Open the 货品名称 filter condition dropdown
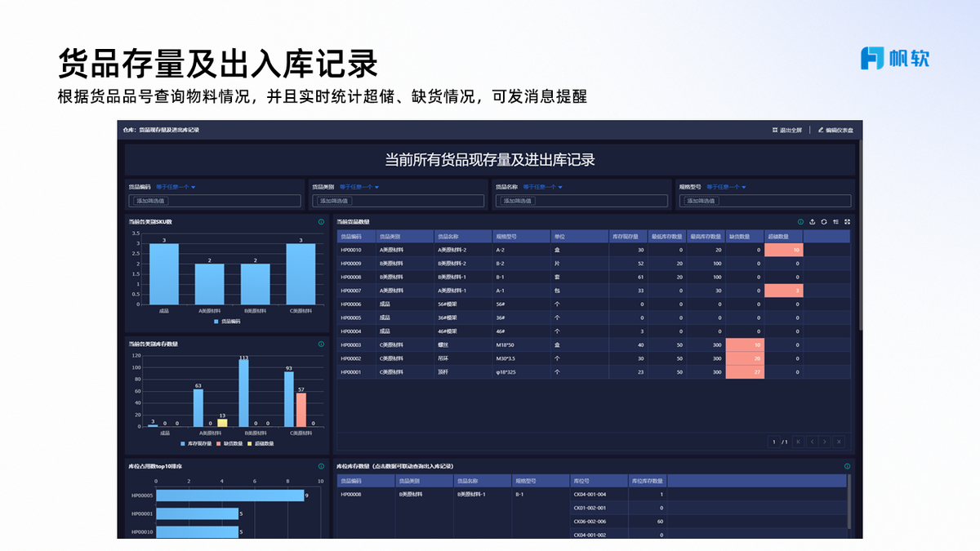This screenshot has width=980, height=551. [x=542, y=187]
